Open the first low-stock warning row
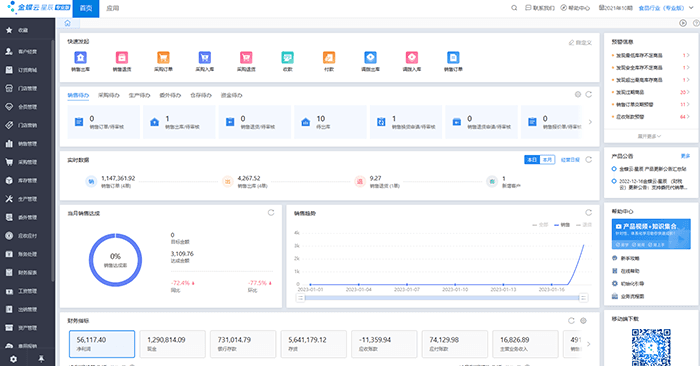The width and height of the screenshot is (700, 366). 650,55
